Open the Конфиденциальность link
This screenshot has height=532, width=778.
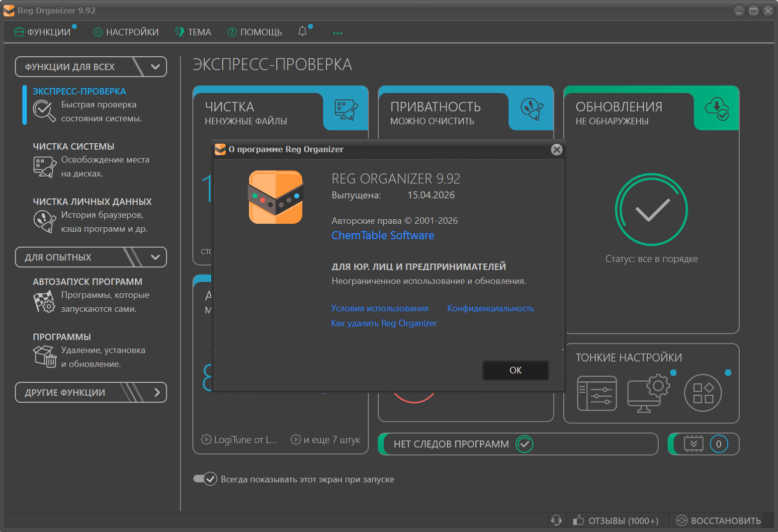pyautogui.click(x=491, y=308)
